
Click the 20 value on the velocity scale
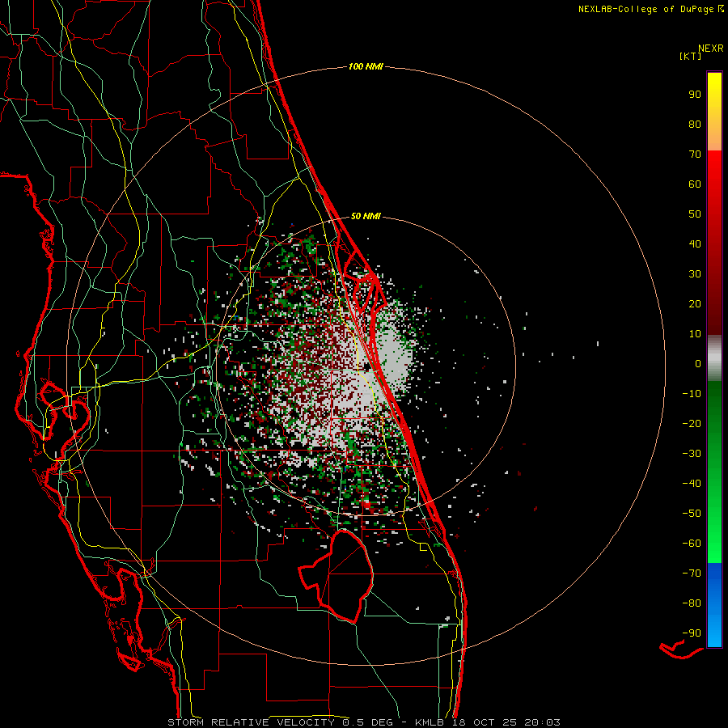695,303
